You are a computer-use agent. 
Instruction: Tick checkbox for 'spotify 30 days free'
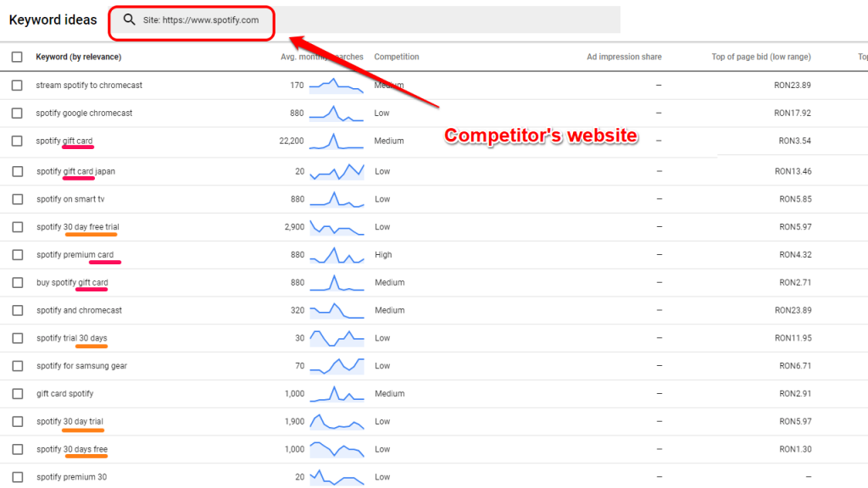(x=18, y=449)
